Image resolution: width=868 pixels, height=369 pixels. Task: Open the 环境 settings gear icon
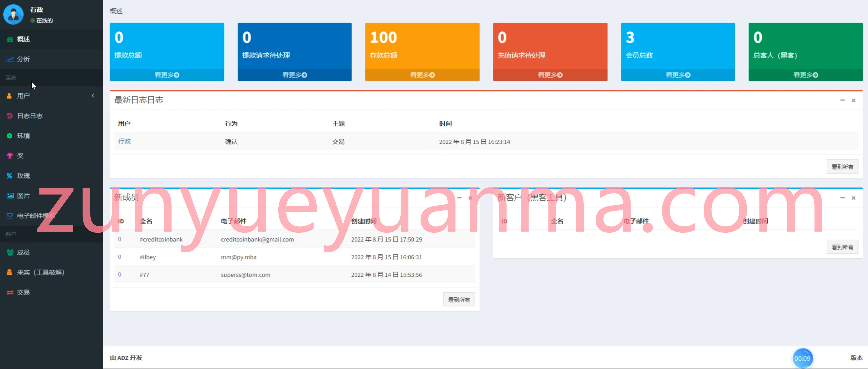[x=9, y=136]
